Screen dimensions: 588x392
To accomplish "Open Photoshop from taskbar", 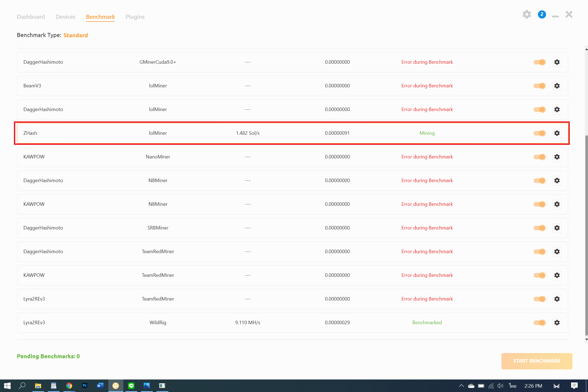I will pos(85,386).
